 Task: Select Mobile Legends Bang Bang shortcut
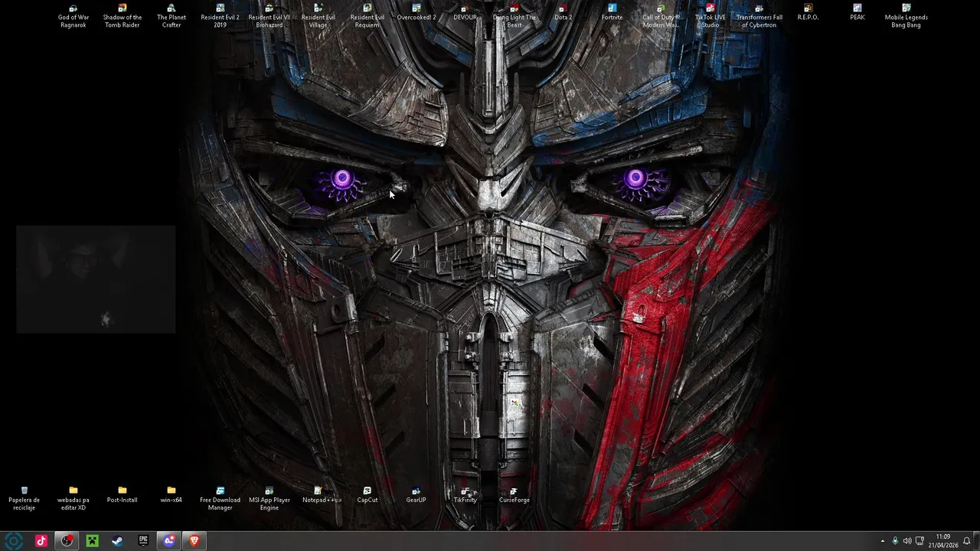click(x=906, y=17)
